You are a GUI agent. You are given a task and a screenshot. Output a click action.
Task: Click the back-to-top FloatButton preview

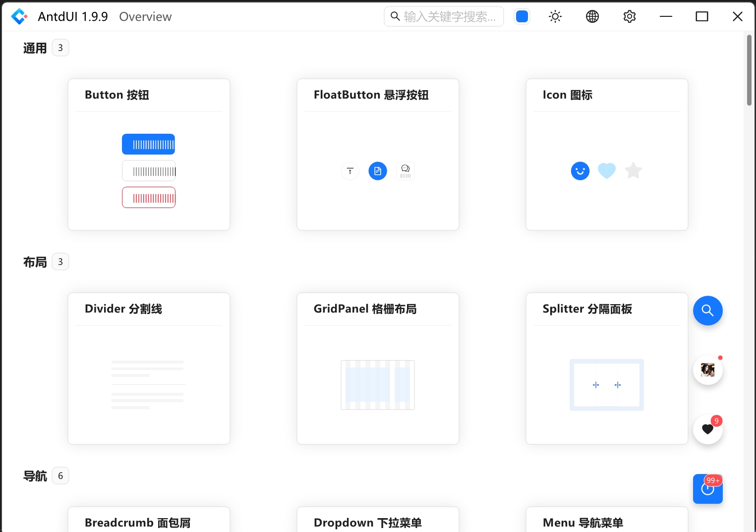pyautogui.click(x=350, y=170)
